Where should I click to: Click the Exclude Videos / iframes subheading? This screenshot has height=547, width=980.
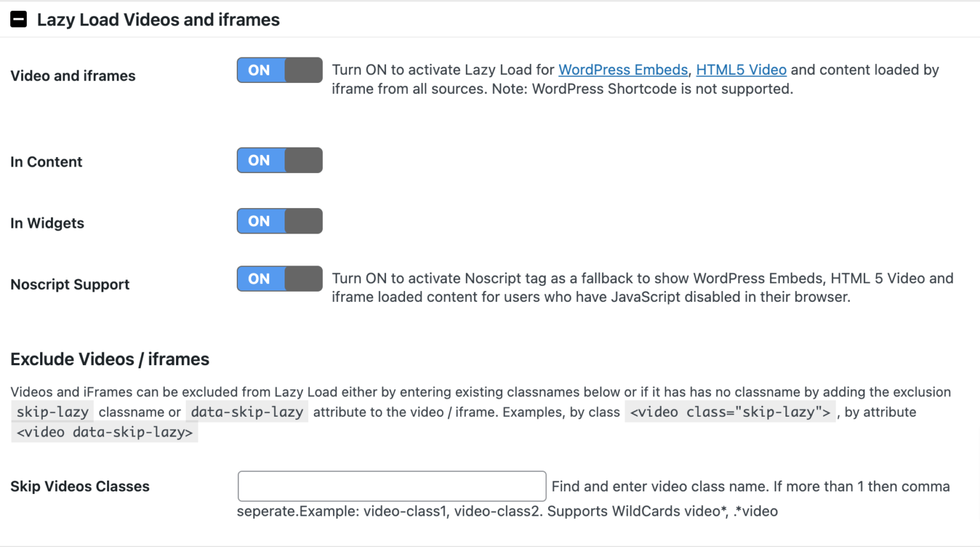[x=109, y=359]
